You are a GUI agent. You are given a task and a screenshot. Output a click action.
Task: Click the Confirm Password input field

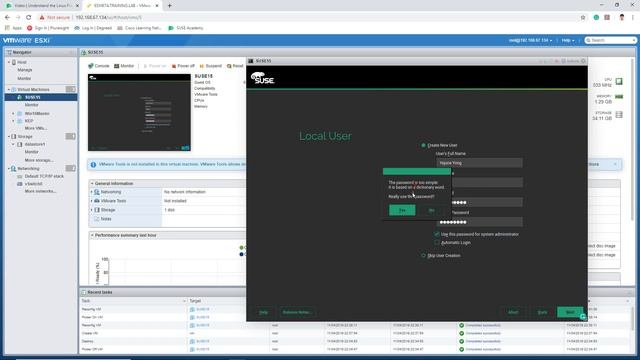[479, 222]
